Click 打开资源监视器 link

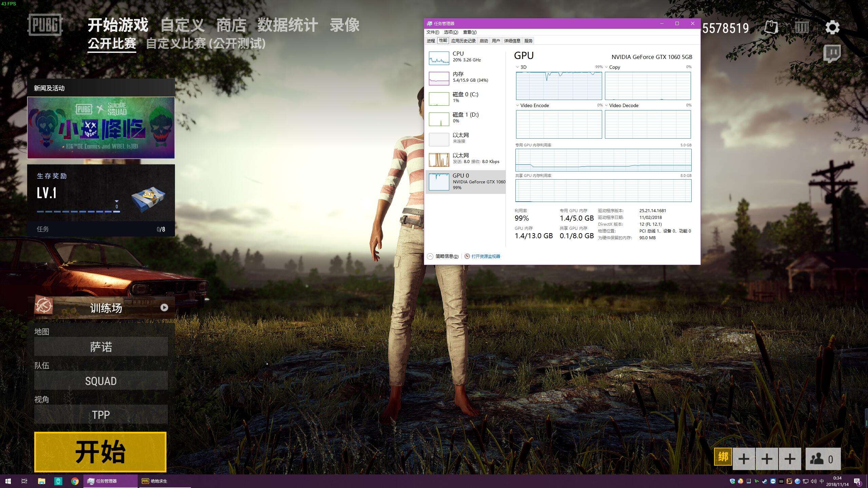(486, 256)
